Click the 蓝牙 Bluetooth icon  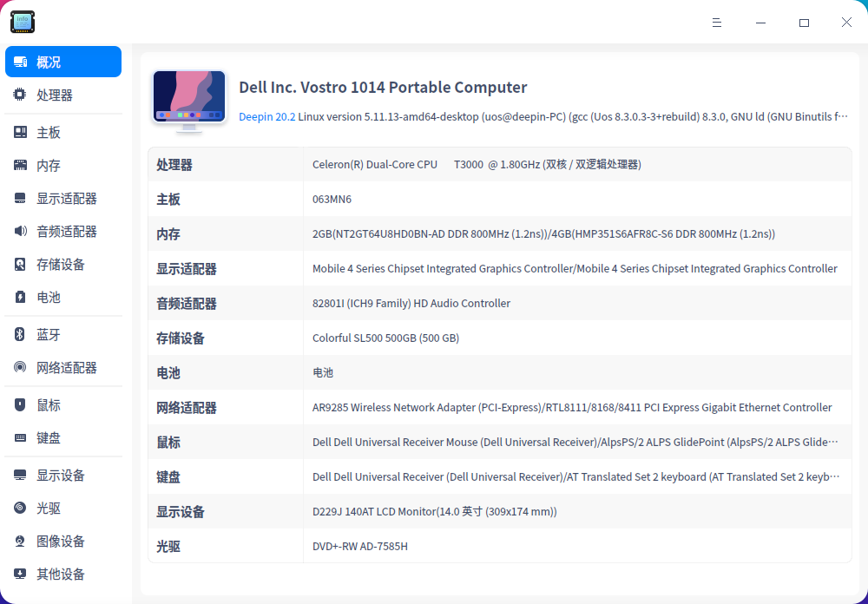[20, 334]
